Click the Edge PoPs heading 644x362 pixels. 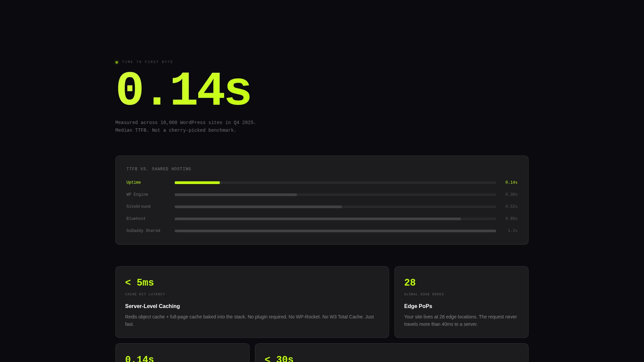[x=418, y=306]
